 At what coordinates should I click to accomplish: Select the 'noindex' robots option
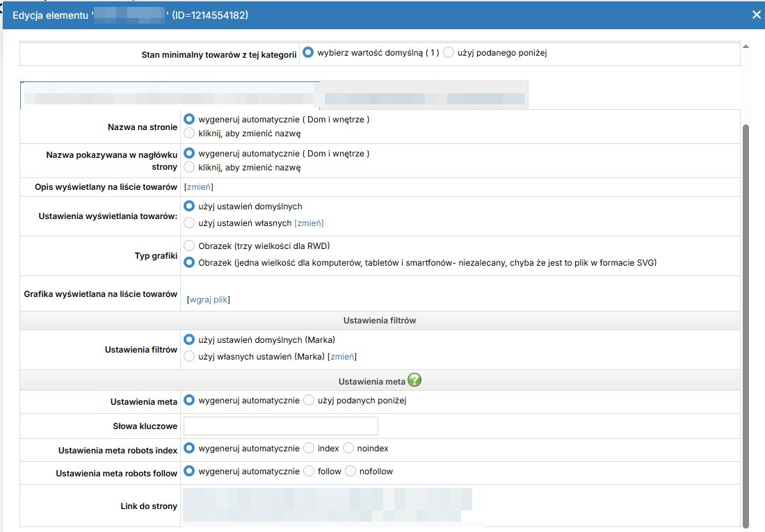348,448
